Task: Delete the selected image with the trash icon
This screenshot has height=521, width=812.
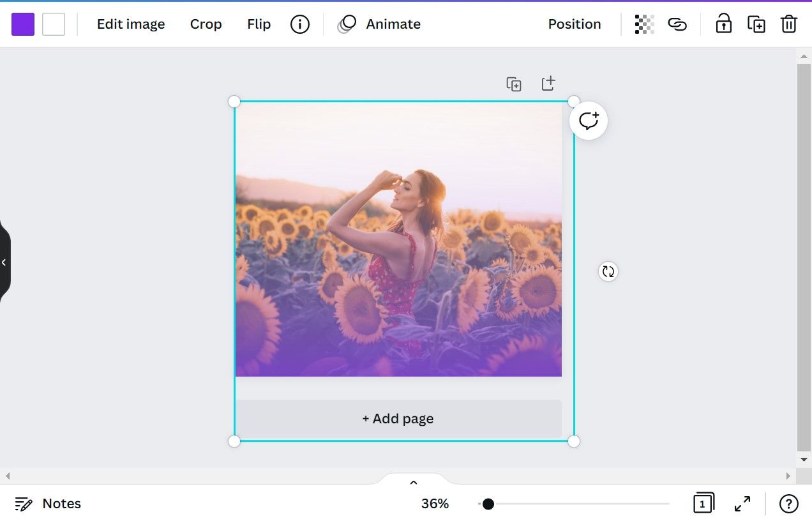Action: click(789, 24)
